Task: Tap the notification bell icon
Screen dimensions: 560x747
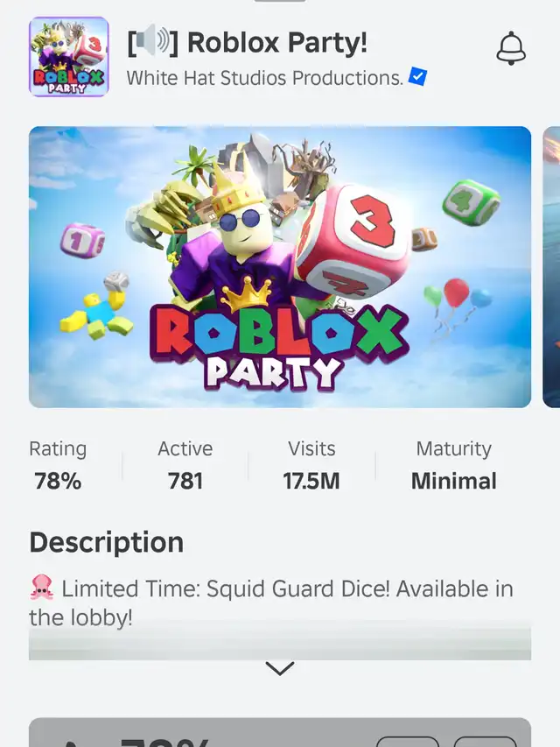Action: (511, 48)
